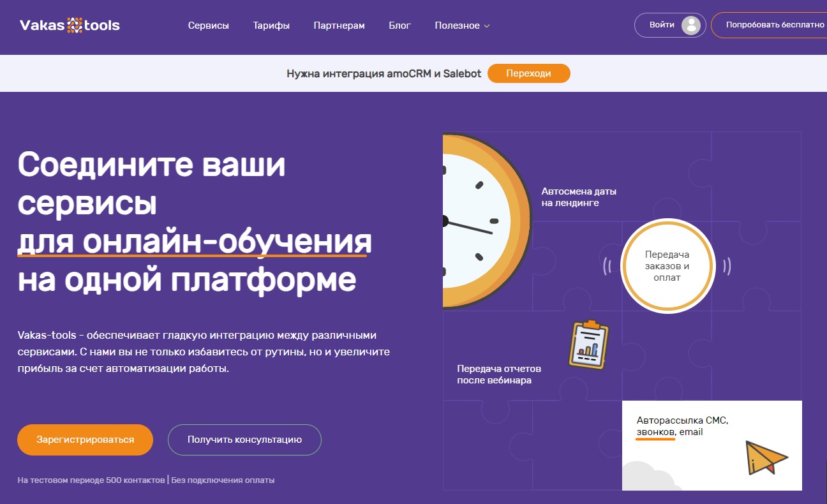This screenshot has height=504, width=827.
Task: Click the clipboard report icon
Action: click(x=588, y=345)
